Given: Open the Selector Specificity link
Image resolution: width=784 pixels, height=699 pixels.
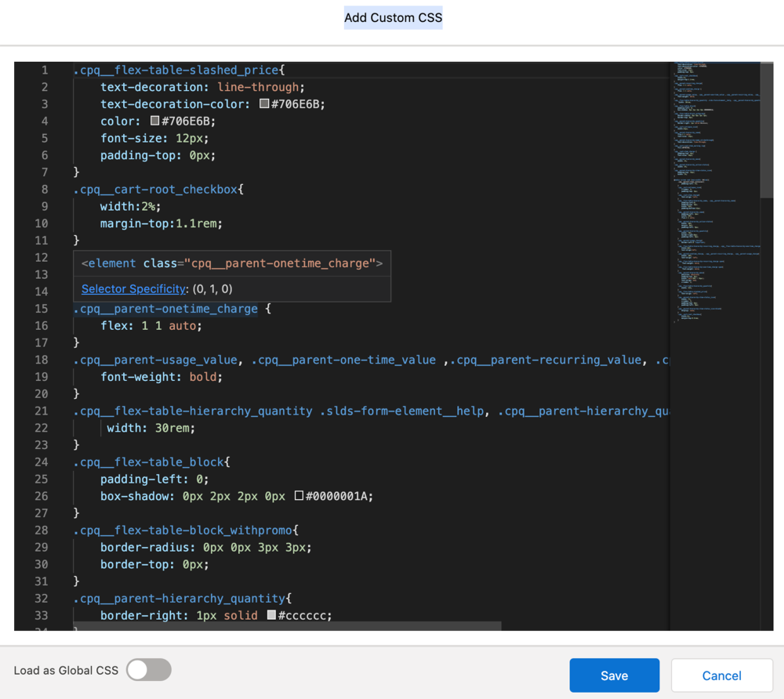Looking at the screenshot, I should pyautogui.click(x=133, y=289).
